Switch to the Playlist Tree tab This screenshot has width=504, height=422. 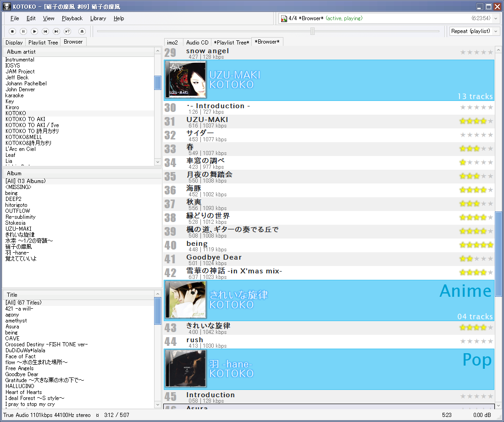pos(43,42)
